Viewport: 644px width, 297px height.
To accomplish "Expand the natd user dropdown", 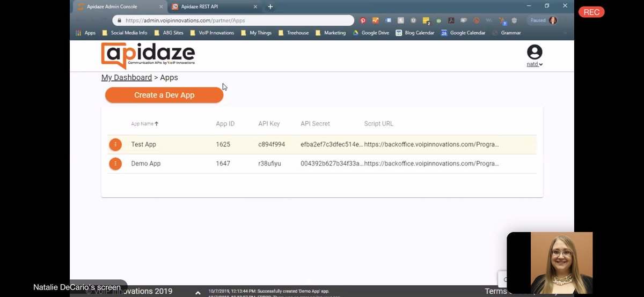I will (535, 64).
